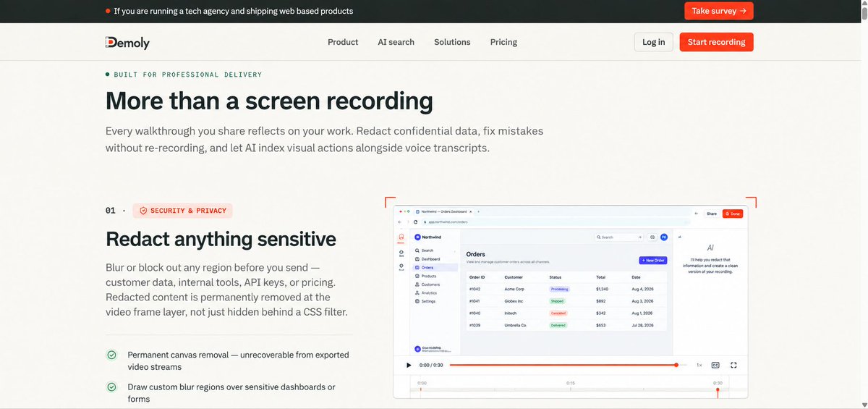Click the red recording icon in the left rail

click(x=401, y=237)
